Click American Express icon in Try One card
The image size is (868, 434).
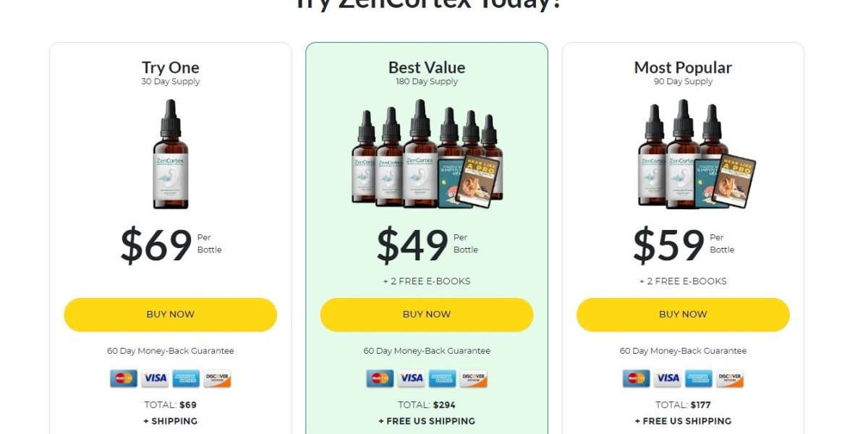click(x=186, y=378)
